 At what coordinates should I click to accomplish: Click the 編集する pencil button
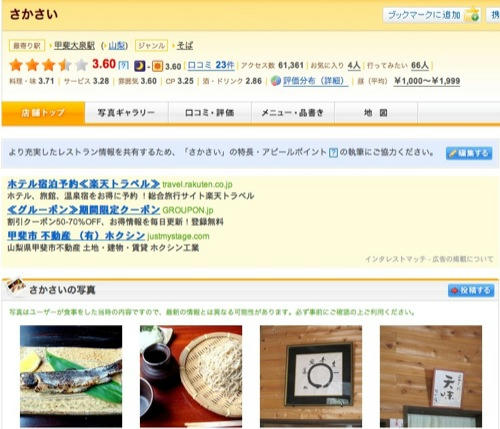click(469, 153)
